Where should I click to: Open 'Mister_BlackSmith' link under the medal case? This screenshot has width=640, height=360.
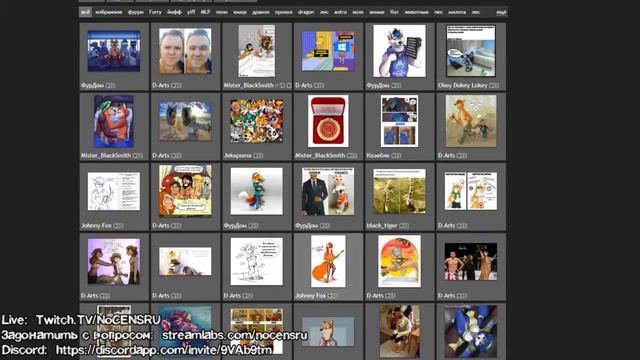click(320, 156)
